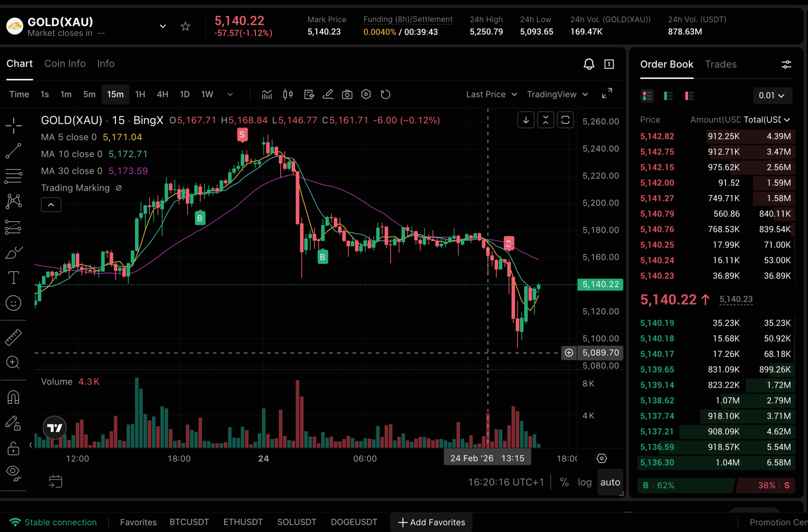Switch to the Trades tab
Image resolution: width=808 pixels, height=532 pixels.
click(x=720, y=64)
